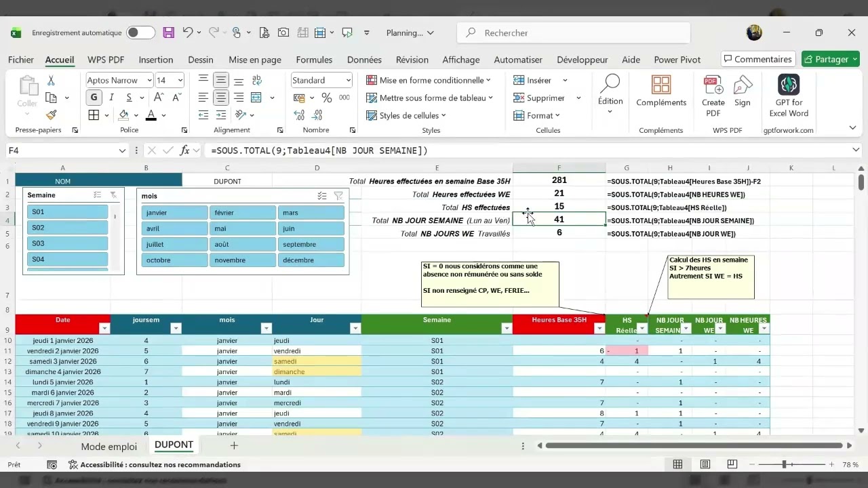Open the Semaine column filter dropdown

[x=506, y=329]
